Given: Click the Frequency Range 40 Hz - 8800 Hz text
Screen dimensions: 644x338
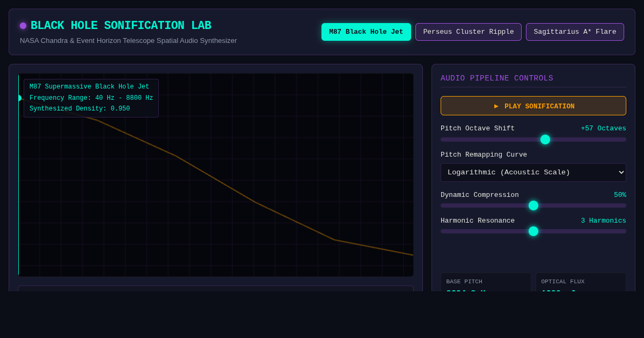Looking at the screenshot, I should tap(91, 98).
